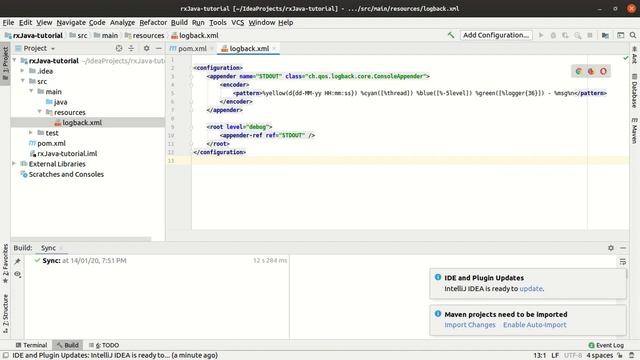The width and height of the screenshot is (640, 360).
Task: Click Collapse All icon in Project panel
Action: 131,48
